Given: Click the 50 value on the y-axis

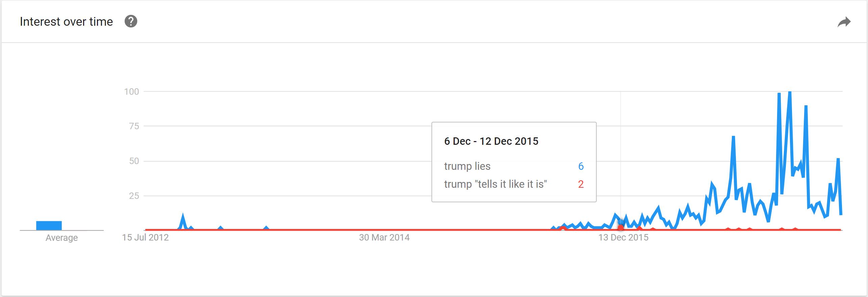Looking at the screenshot, I should click(x=134, y=161).
